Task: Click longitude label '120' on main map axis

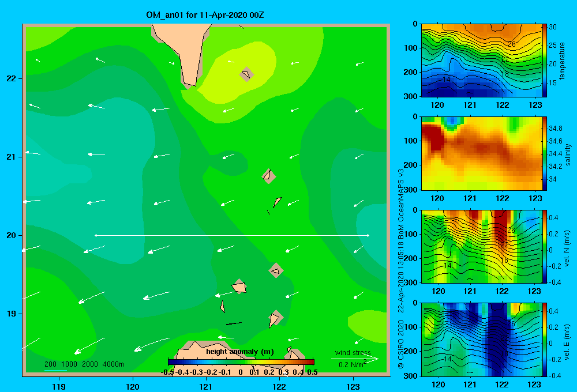Action: click(x=133, y=386)
